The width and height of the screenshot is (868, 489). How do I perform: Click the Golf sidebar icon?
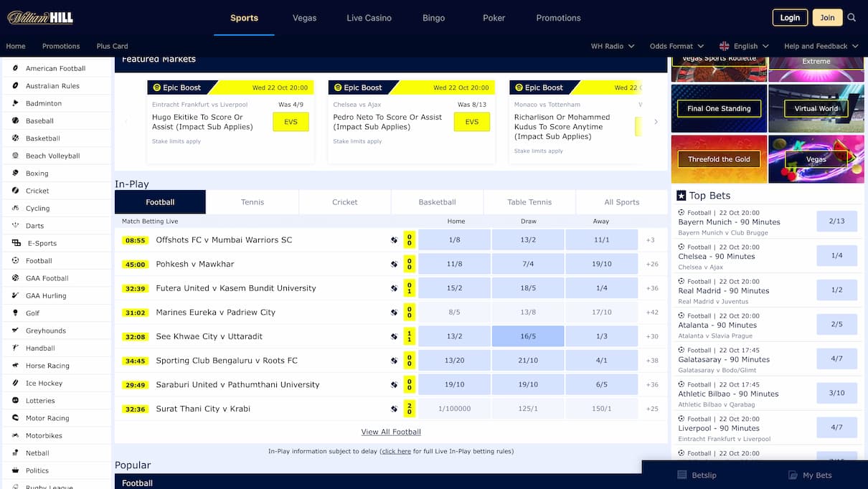coord(16,313)
